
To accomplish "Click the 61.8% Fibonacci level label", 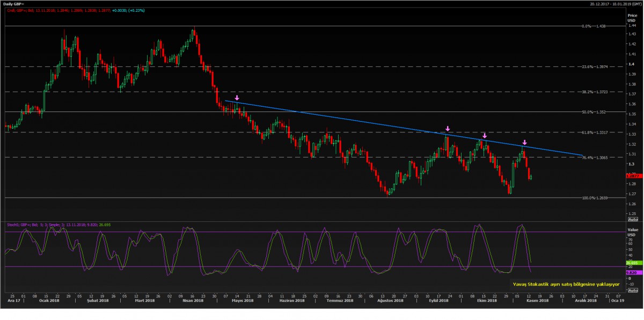I will tap(595, 132).
